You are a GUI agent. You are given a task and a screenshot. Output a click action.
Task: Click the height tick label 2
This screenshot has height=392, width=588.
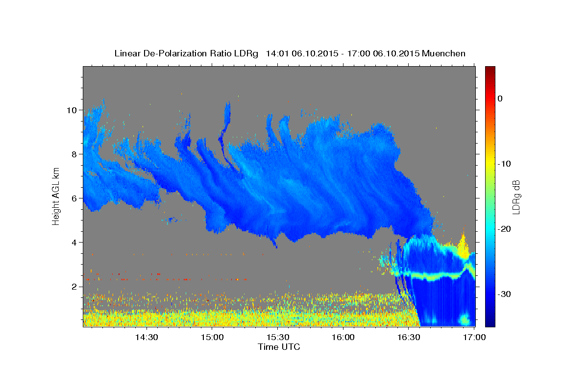tap(74, 287)
